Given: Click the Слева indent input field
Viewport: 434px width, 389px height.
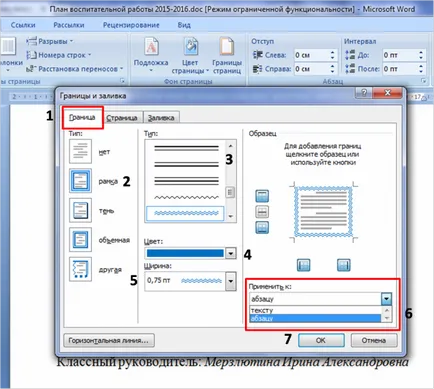Looking at the screenshot, I should (311, 55).
